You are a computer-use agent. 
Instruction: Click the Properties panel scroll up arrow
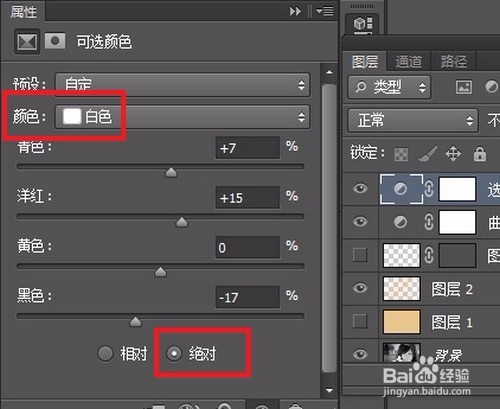pos(329,72)
